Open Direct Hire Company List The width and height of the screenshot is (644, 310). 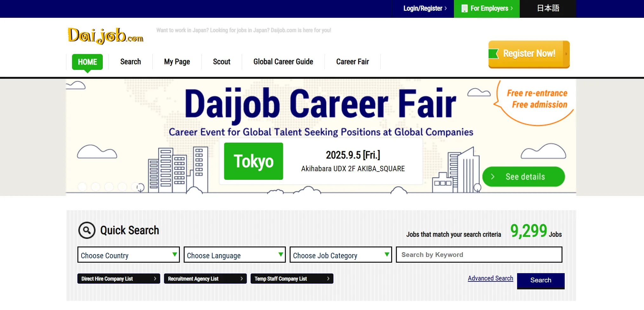pos(119,279)
